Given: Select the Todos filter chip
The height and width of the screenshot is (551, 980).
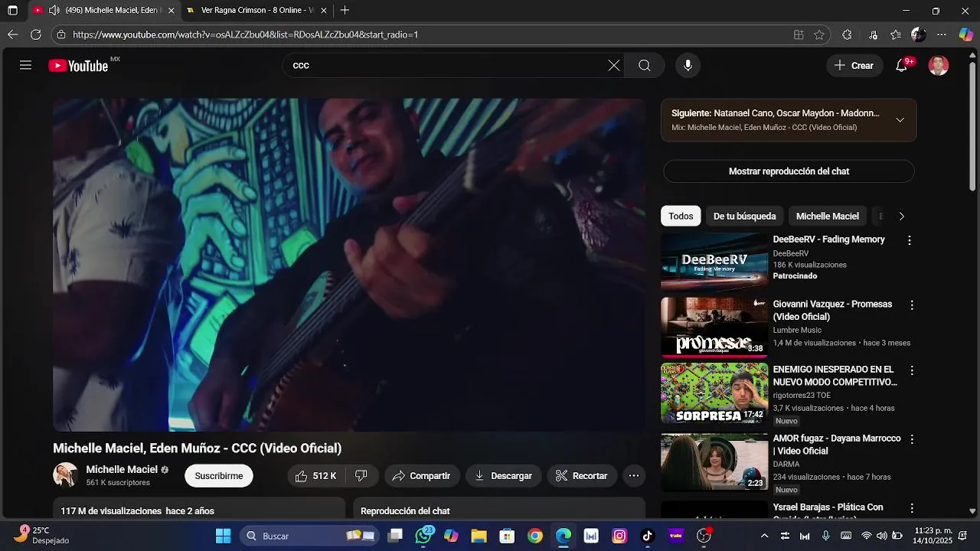Looking at the screenshot, I should click(681, 217).
